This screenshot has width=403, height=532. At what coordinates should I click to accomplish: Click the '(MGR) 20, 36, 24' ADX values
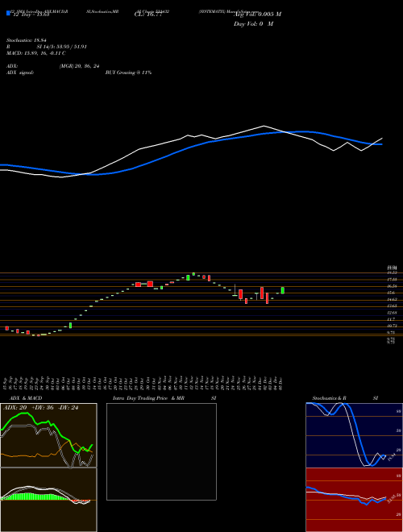pos(79,66)
